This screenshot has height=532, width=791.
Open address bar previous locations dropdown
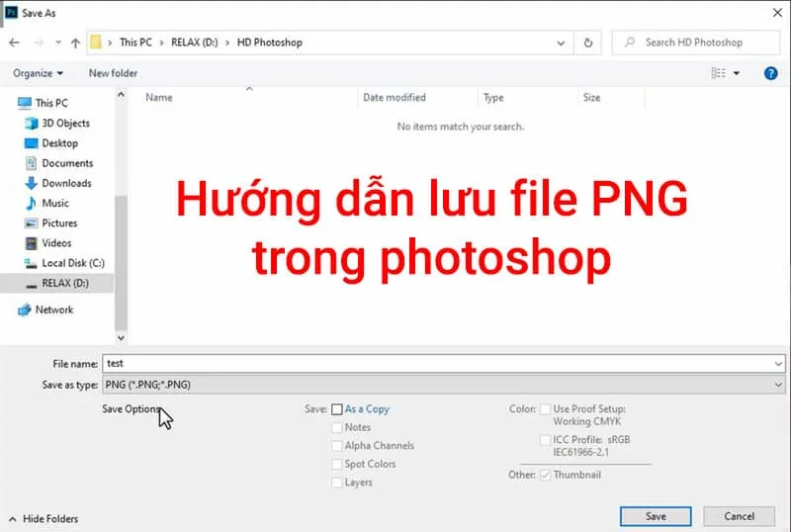click(561, 43)
